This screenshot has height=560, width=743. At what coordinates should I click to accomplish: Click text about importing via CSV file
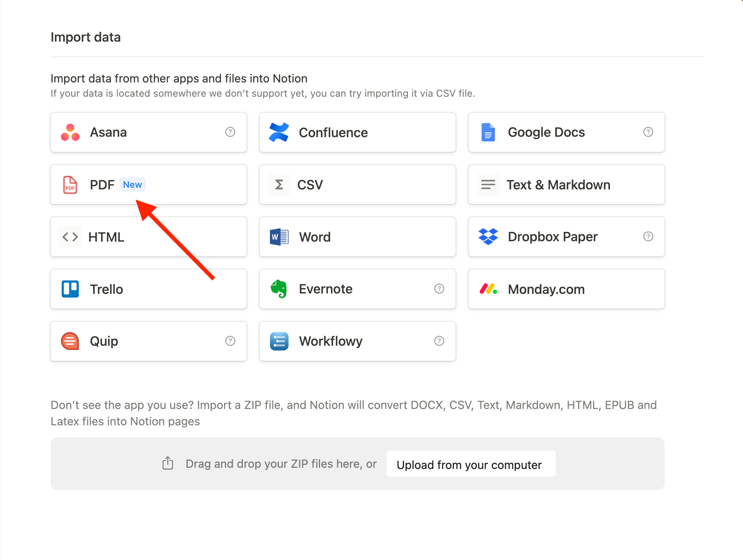263,93
